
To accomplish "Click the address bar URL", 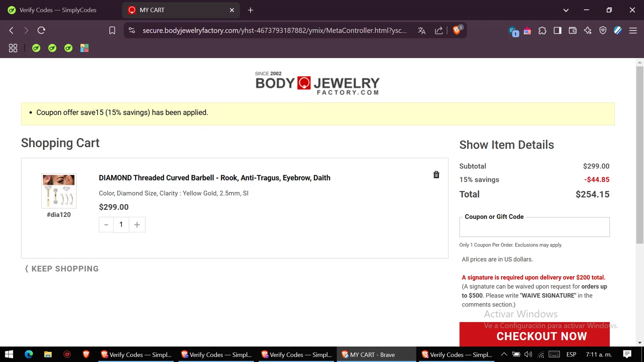I will [274, 30].
